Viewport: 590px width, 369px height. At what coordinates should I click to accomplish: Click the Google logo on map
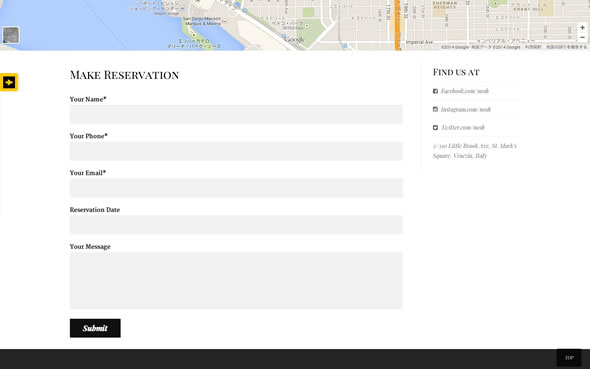tap(294, 39)
